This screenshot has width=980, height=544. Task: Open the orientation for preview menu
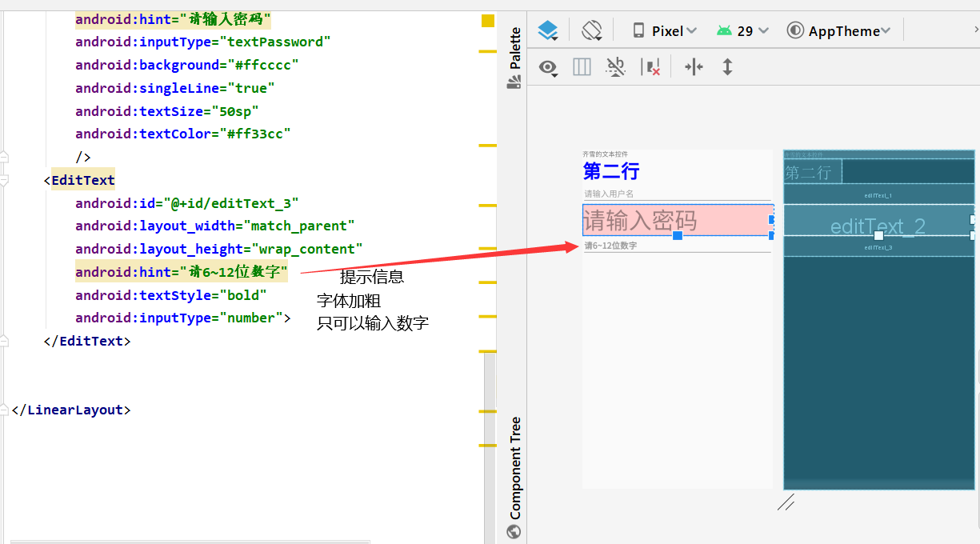(x=592, y=30)
